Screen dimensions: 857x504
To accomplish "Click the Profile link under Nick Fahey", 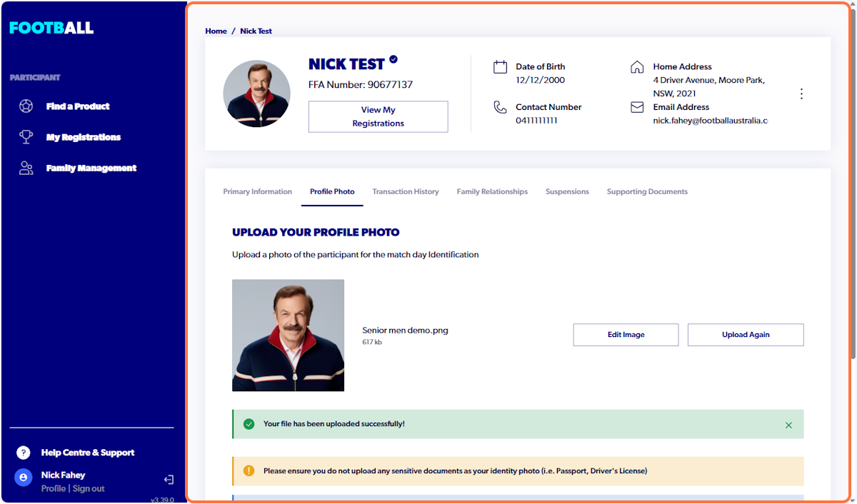I will (54, 489).
